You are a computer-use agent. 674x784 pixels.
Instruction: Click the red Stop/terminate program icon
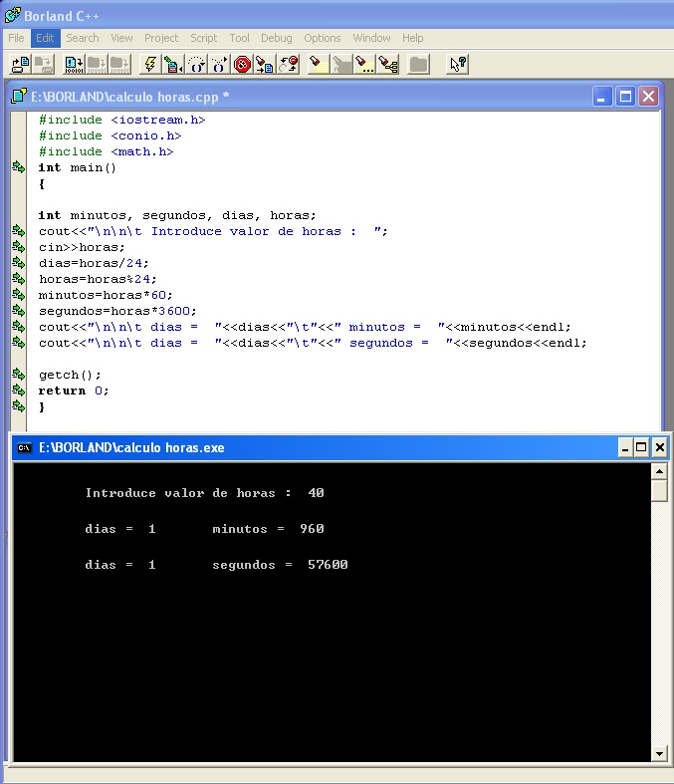pos(242,65)
